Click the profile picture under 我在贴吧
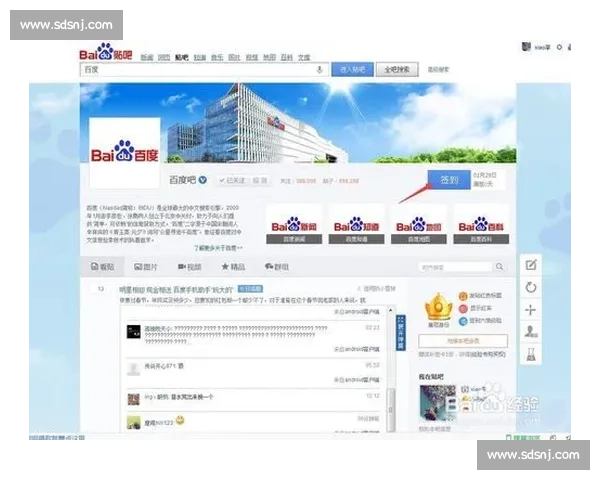This screenshot has height=480, width=600. pos(438,403)
